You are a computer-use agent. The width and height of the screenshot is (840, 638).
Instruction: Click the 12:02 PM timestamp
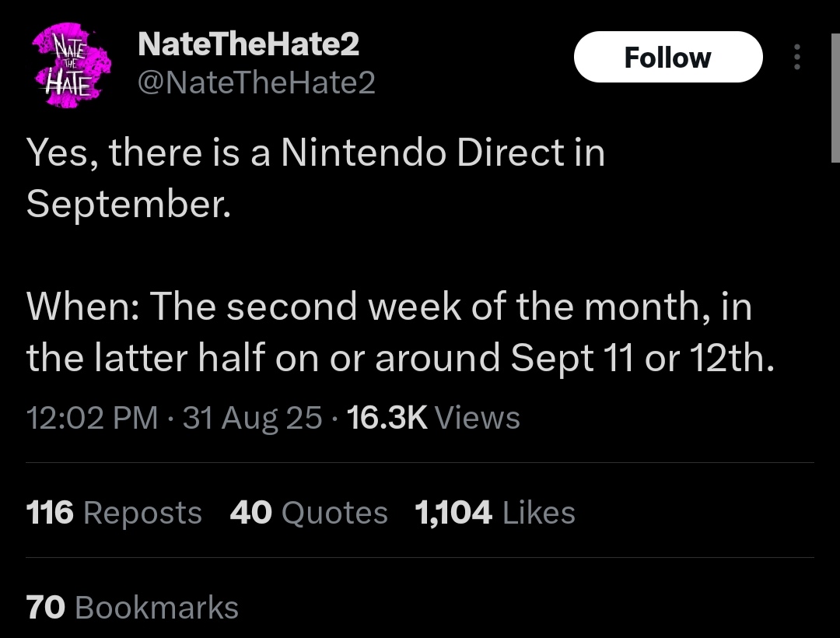click(x=92, y=417)
